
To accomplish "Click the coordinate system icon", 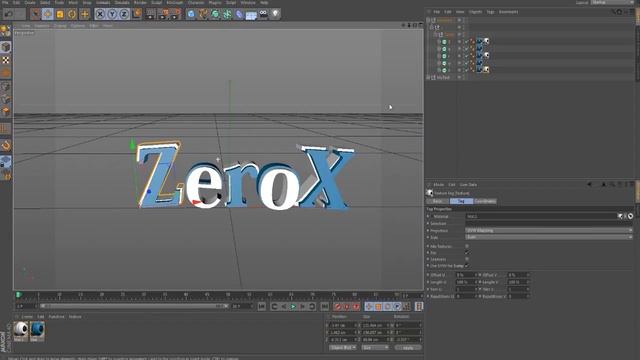I will [137, 14].
